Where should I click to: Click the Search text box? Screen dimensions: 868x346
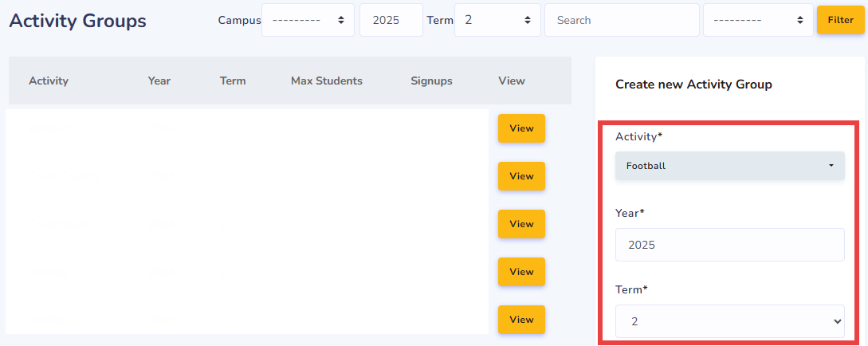621,20
